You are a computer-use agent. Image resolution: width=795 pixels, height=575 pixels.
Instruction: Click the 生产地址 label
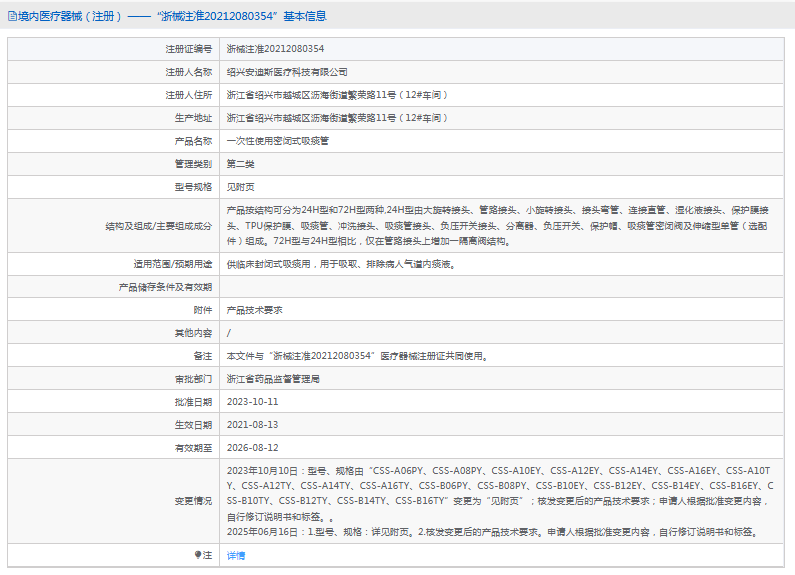193,118
